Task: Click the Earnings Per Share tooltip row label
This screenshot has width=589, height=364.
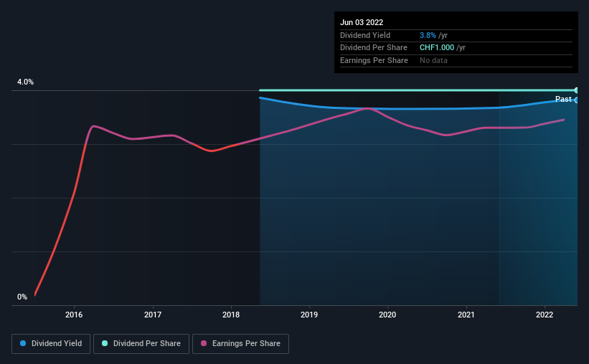Action: click(374, 60)
